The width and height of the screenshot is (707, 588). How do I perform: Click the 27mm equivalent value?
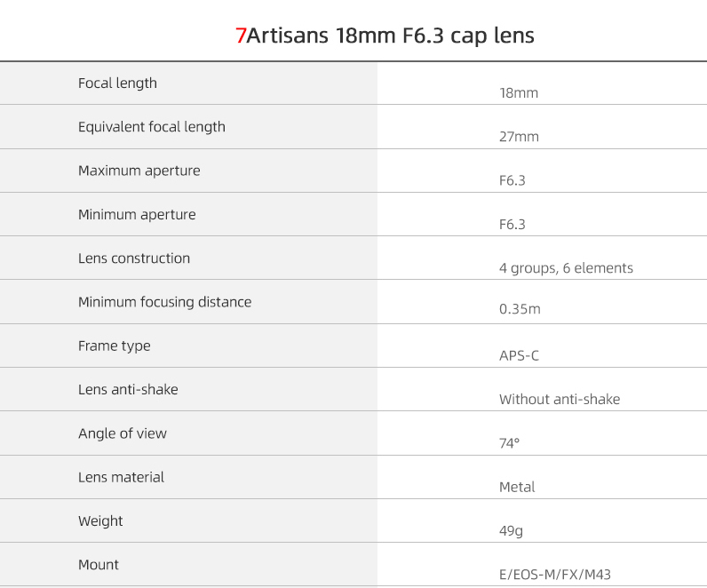point(519,137)
